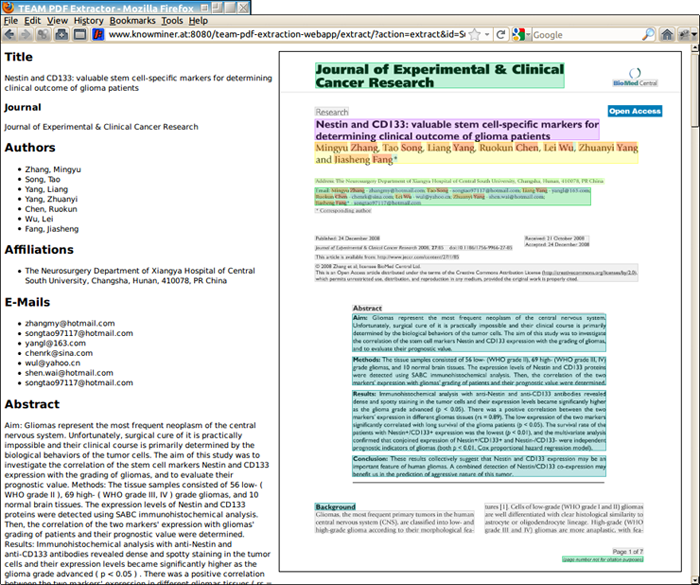Click inside the address URL field
This screenshot has height=585, width=700.
click(286, 34)
